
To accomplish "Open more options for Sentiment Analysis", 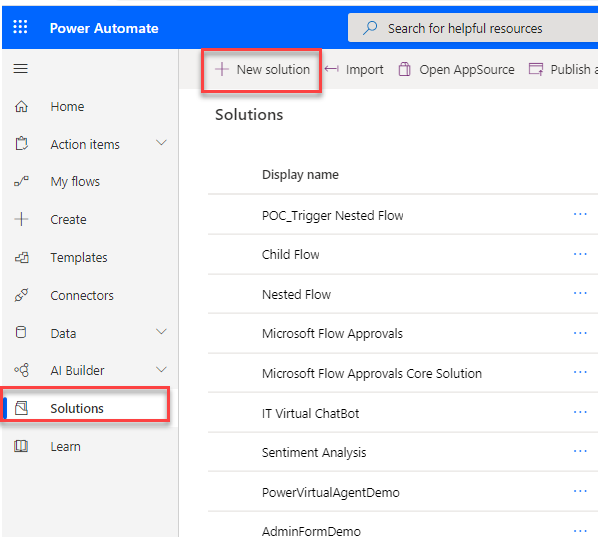I will [580, 451].
